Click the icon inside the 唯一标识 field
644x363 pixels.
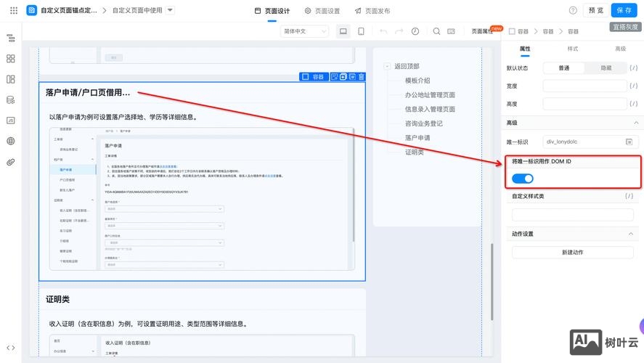click(x=629, y=142)
